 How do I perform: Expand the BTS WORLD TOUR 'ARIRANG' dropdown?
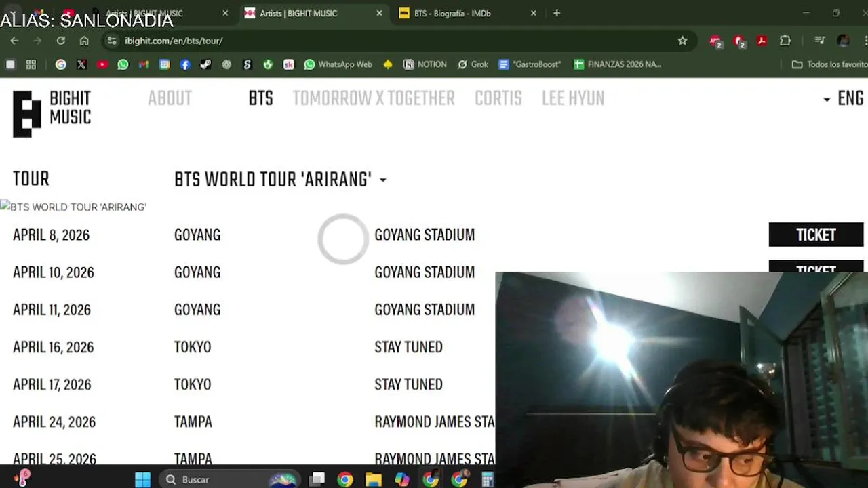pyautogui.click(x=280, y=180)
